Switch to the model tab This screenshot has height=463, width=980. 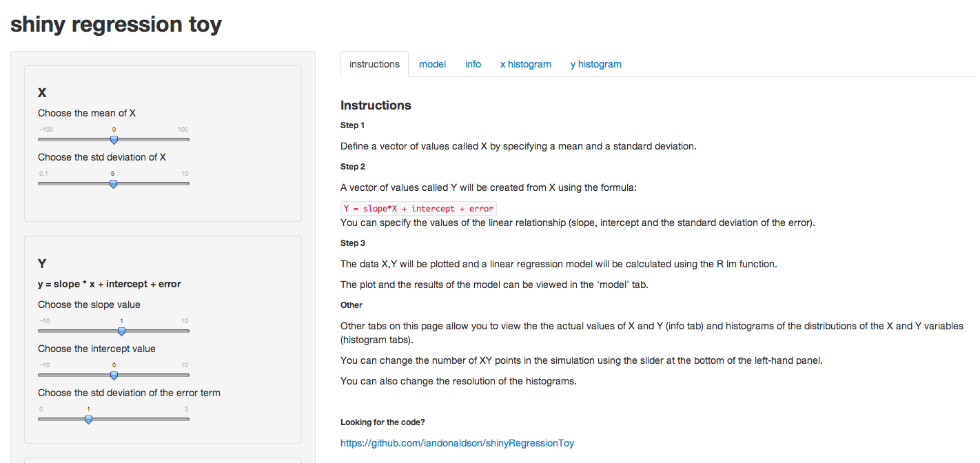[x=432, y=64]
